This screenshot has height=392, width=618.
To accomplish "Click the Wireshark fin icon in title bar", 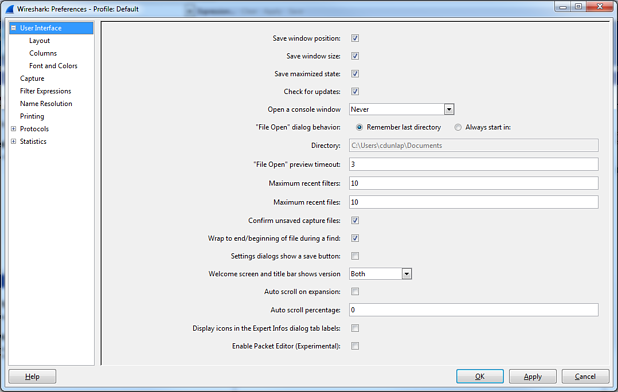I will 9,9.
